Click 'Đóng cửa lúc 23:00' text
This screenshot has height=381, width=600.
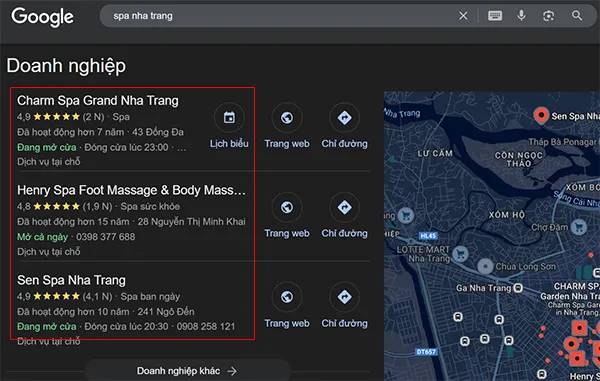(126, 147)
